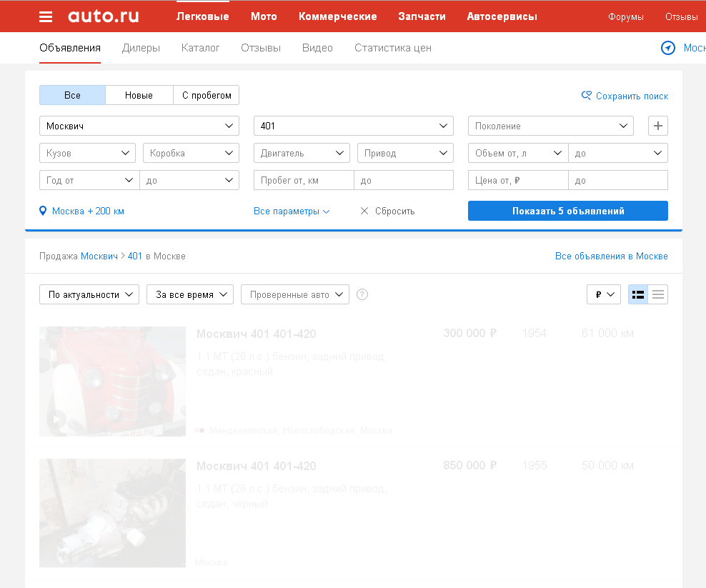Click the 'Пробег от, км' input field

(304, 180)
